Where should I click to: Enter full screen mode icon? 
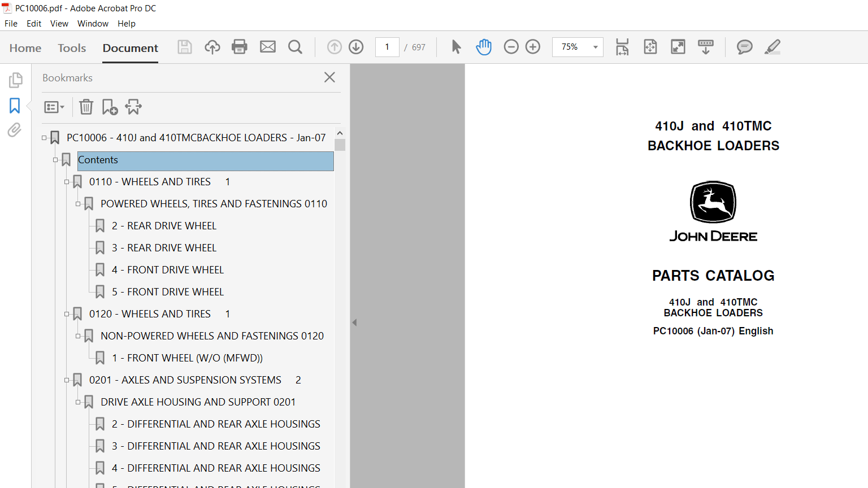pos(678,47)
